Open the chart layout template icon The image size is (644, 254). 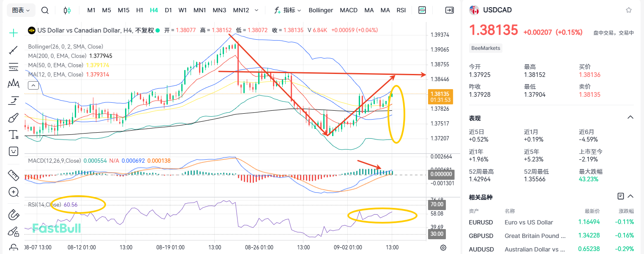(x=422, y=10)
